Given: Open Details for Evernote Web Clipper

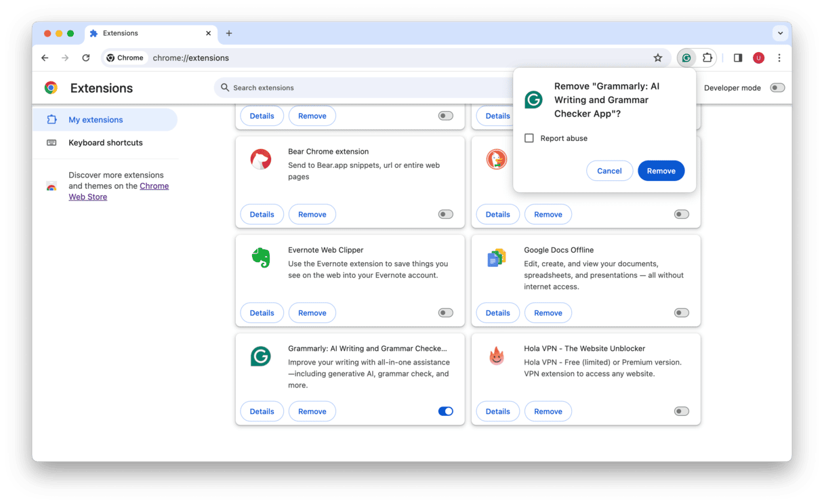Looking at the screenshot, I should 262,313.
